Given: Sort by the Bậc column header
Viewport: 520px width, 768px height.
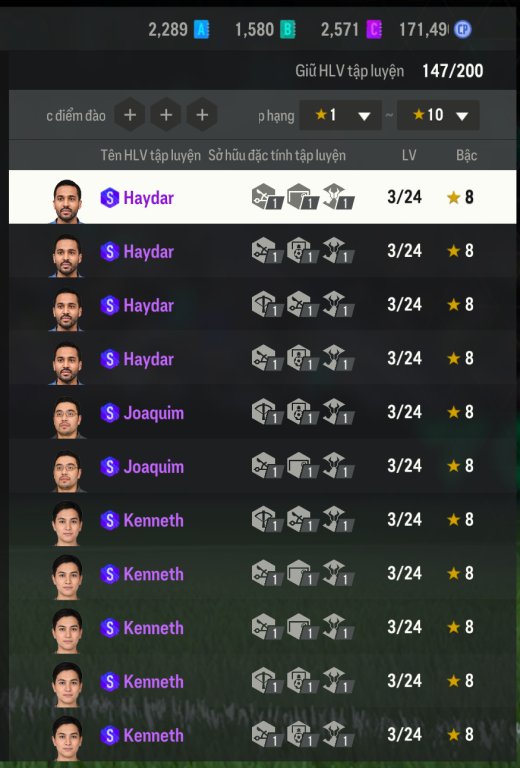Looking at the screenshot, I should pyautogui.click(x=466, y=155).
